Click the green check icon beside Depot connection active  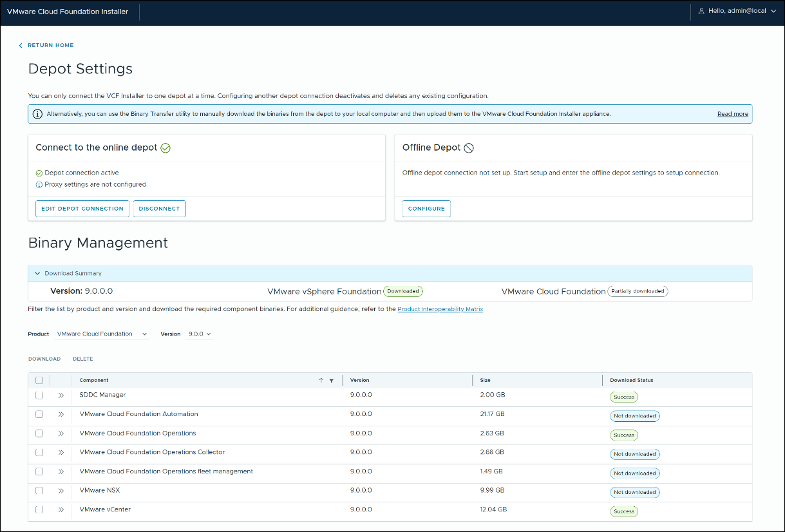click(x=39, y=173)
